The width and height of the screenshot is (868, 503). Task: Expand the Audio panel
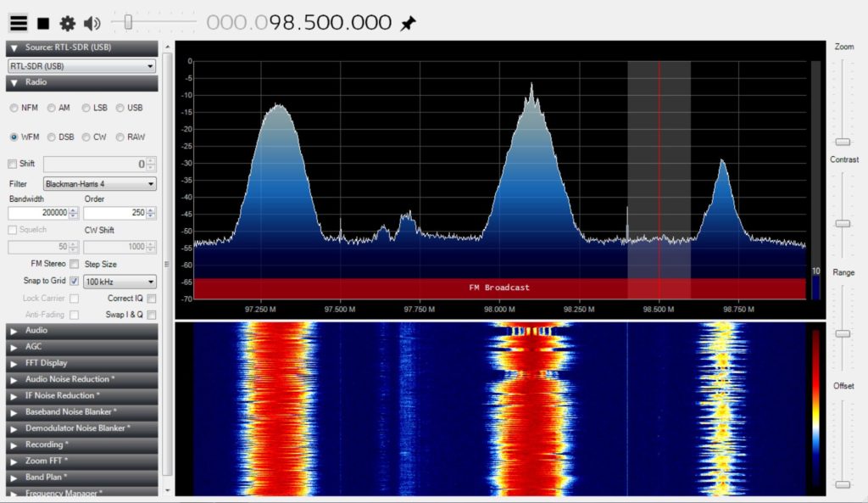[x=82, y=331]
